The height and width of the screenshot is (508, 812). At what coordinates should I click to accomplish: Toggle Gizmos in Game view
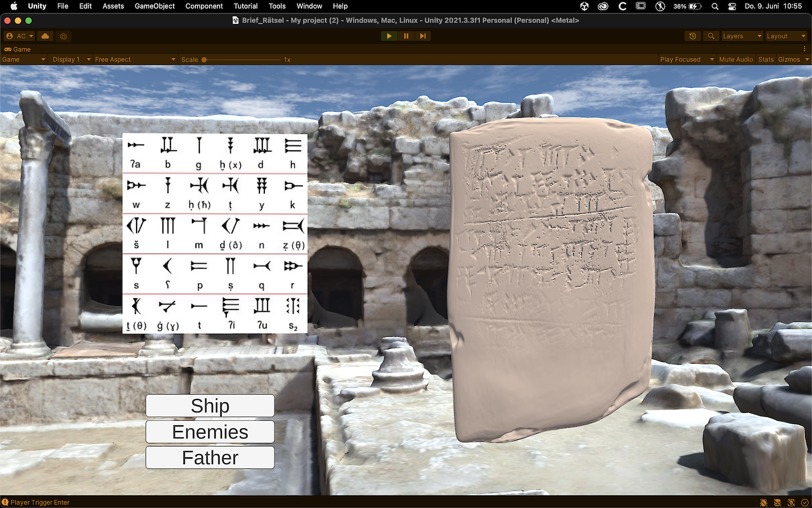click(x=789, y=59)
